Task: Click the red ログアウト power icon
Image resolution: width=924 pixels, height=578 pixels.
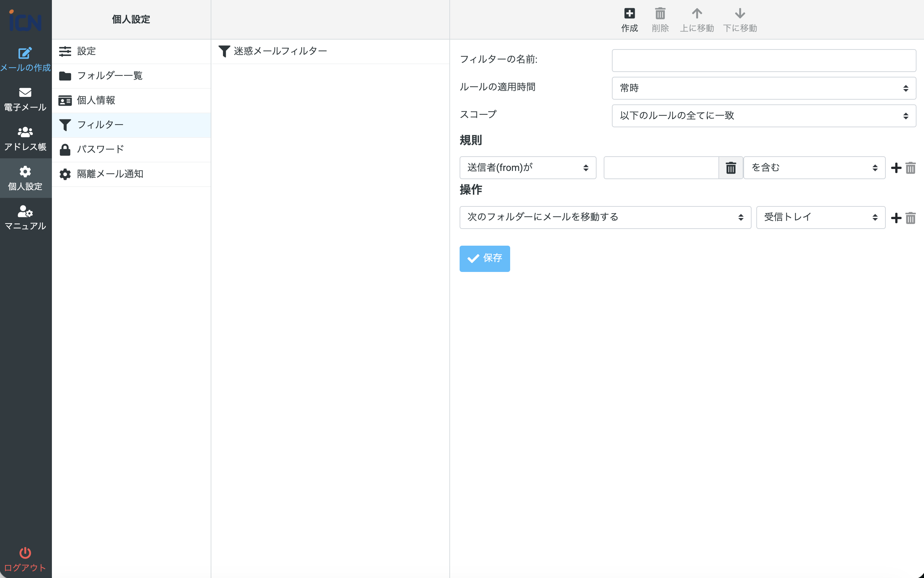Action: coord(25,553)
